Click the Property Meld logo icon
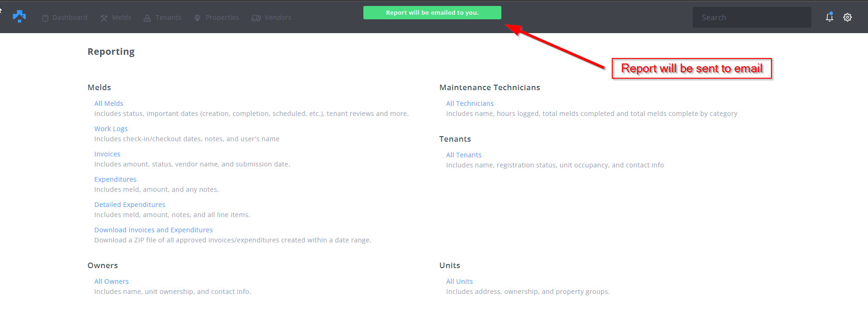 coord(19,17)
